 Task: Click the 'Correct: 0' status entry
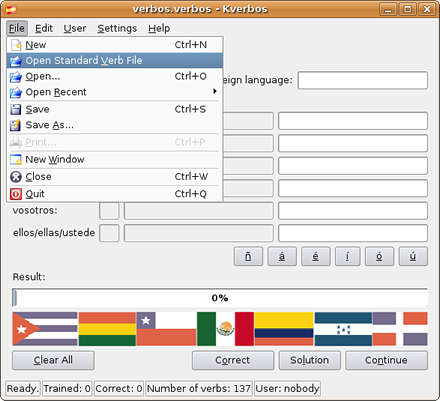(119, 389)
